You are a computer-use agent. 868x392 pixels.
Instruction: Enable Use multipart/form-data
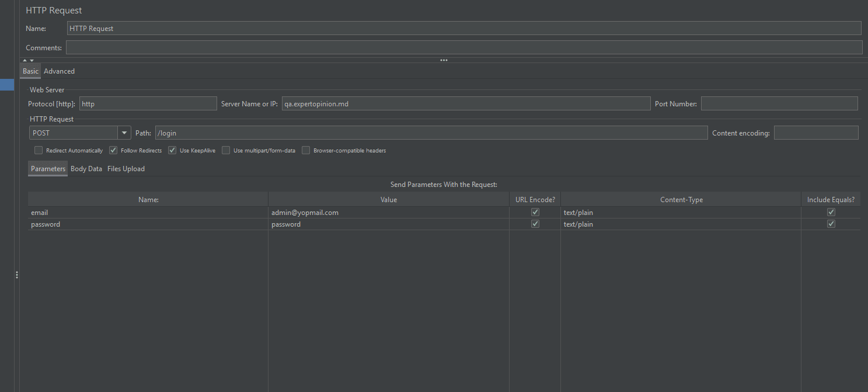pos(226,150)
